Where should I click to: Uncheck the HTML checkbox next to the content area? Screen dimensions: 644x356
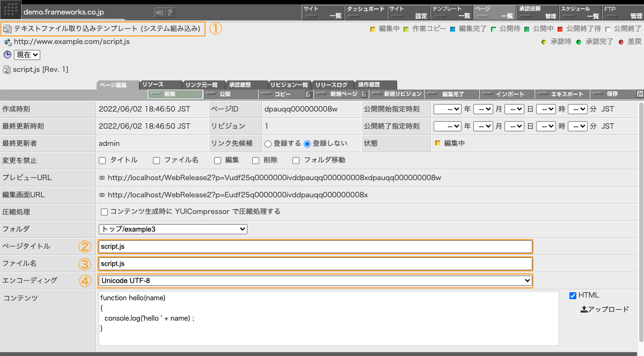573,295
